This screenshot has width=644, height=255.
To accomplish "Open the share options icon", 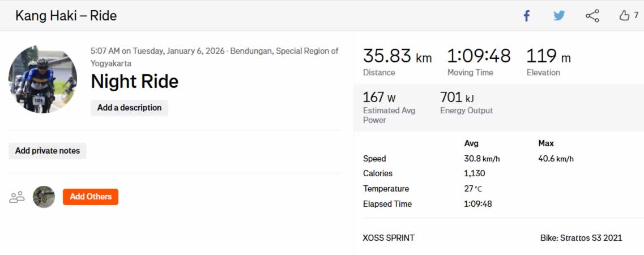I will pyautogui.click(x=592, y=16).
